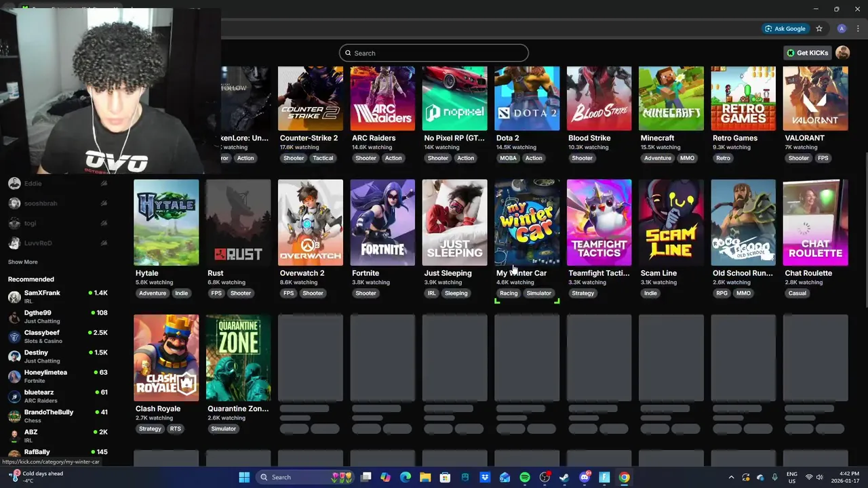The width and height of the screenshot is (868, 488).
Task: Open Honeylimetea in Recommended list
Action: [58, 376]
